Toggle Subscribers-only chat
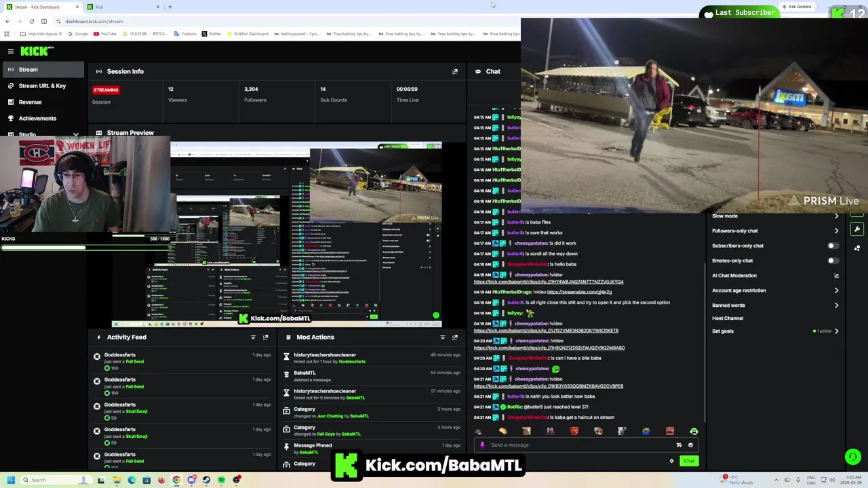 [x=833, y=245]
